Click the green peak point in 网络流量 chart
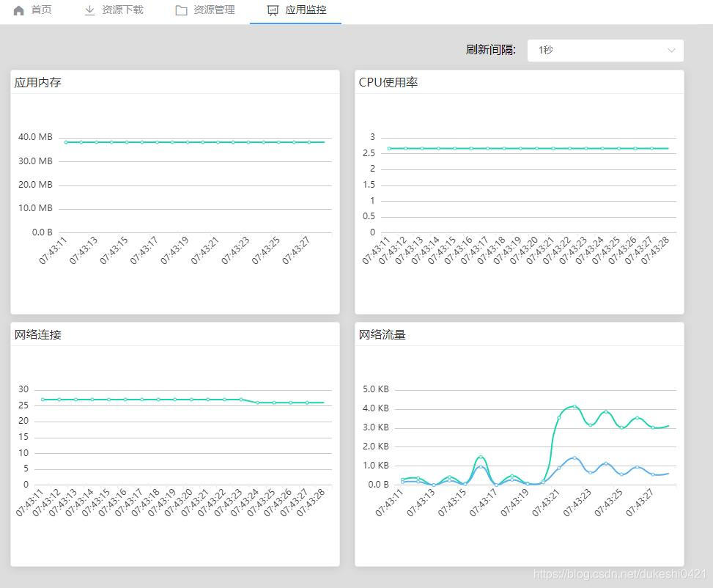713x588 pixels. [575, 406]
